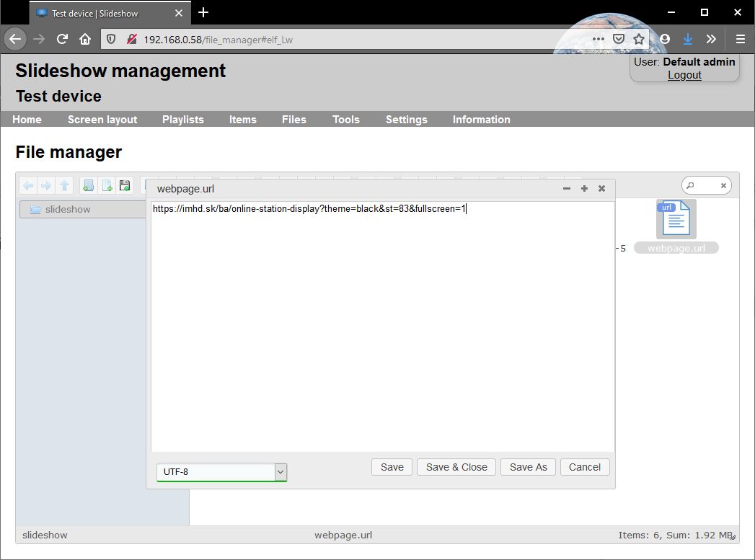Go back in the file manager toolbar
Image resolution: width=755 pixels, height=560 pixels.
[28, 186]
